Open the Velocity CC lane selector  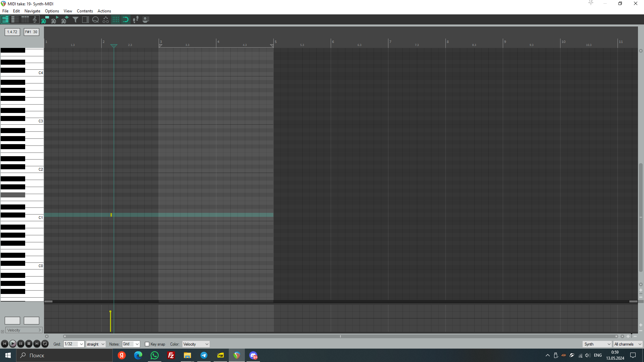click(x=24, y=330)
